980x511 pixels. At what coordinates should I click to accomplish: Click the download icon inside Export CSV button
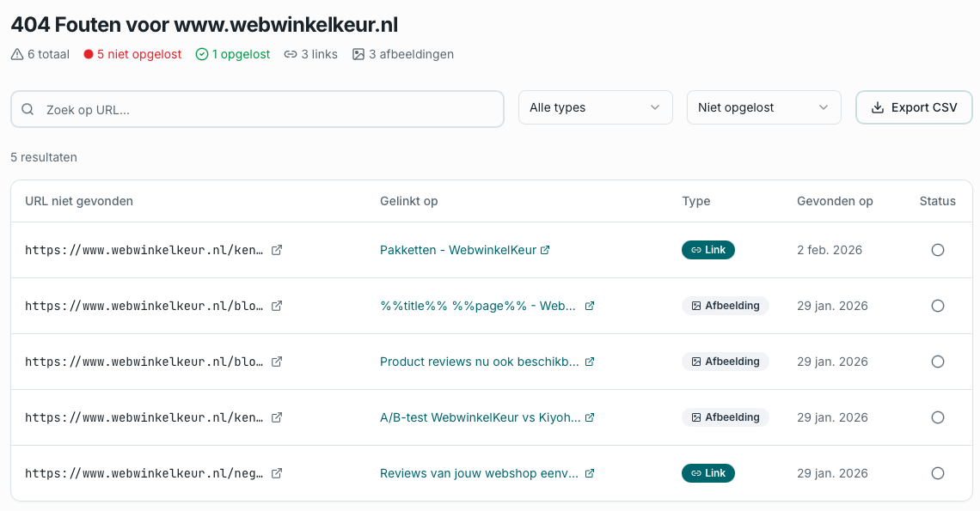[878, 107]
